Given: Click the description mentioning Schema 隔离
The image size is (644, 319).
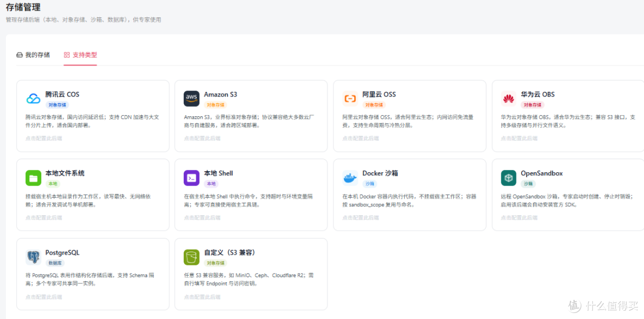Looking at the screenshot, I should [x=90, y=279].
